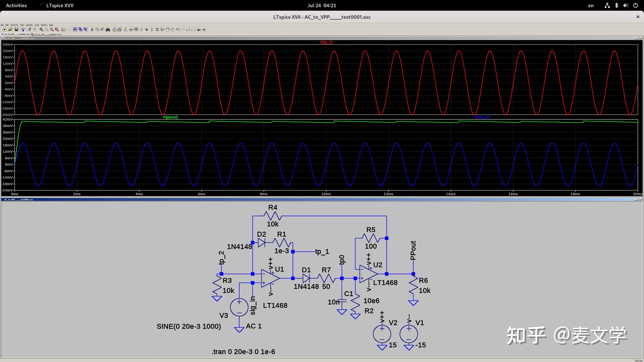
Task: Select the capacitor component tool
Action: point(147,29)
